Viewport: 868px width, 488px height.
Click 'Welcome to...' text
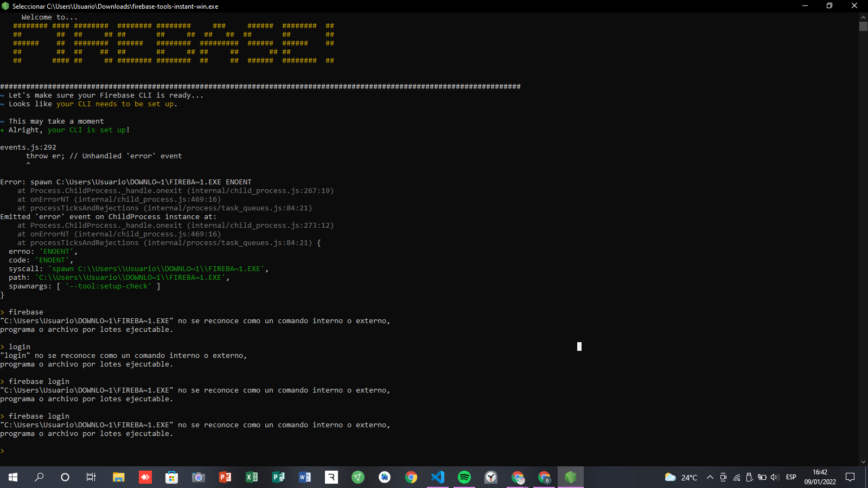click(x=49, y=17)
